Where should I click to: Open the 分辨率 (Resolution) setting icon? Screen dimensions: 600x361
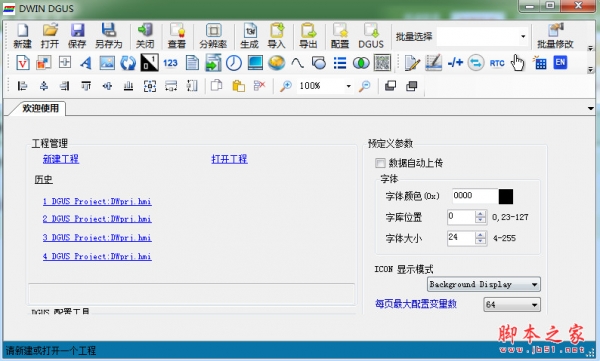(213, 36)
